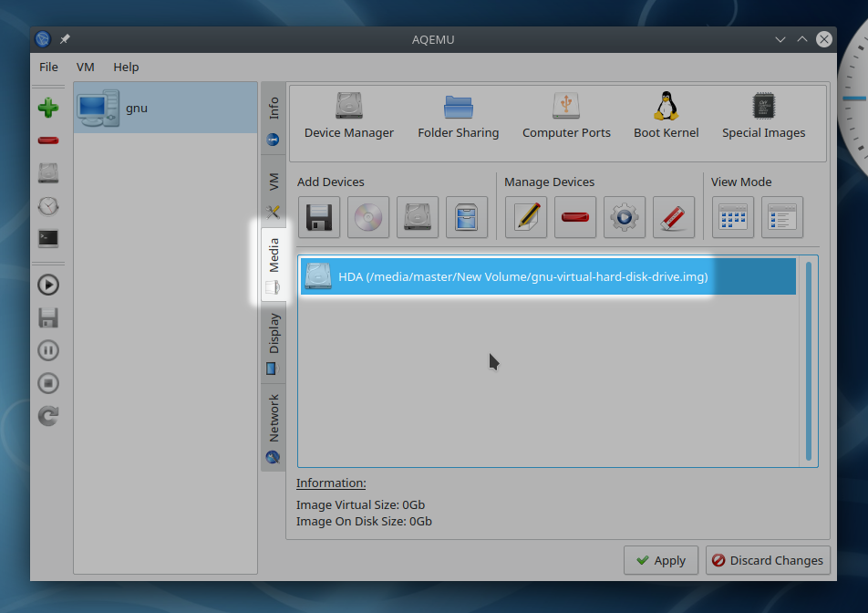Add a CD/DVD-ROM device

pyautogui.click(x=368, y=217)
